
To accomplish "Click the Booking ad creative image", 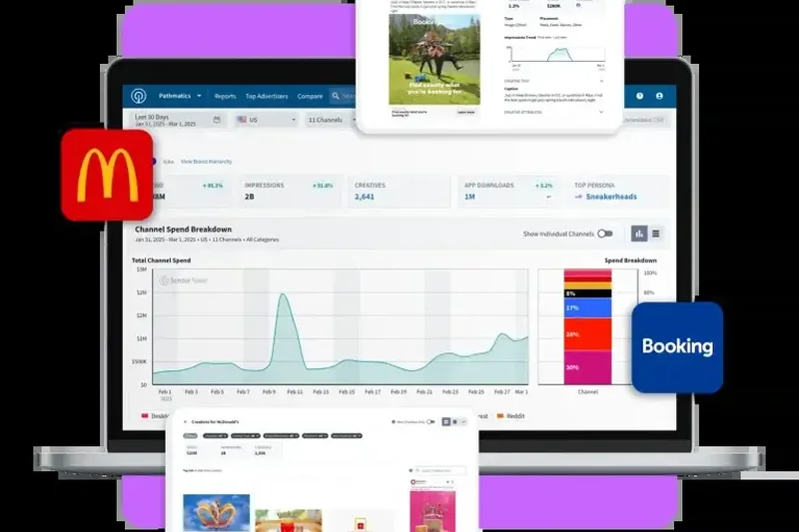I will click(x=434, y=60).
